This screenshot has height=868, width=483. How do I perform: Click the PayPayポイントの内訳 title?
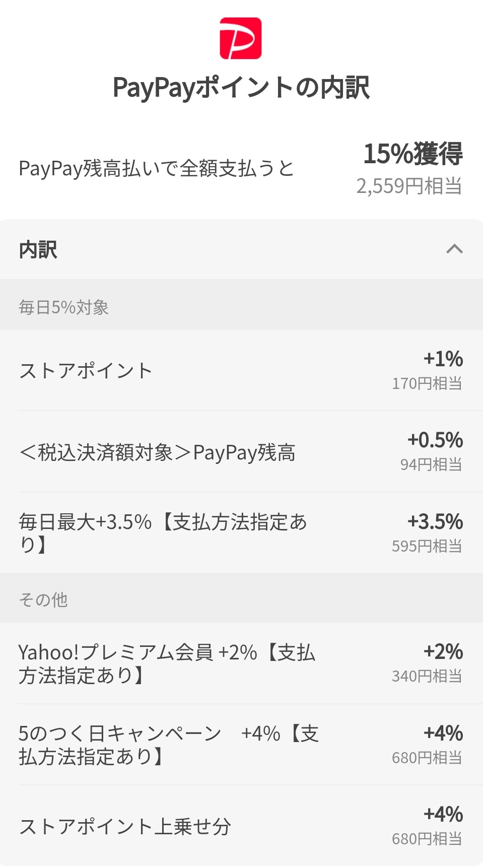(241, 88)
